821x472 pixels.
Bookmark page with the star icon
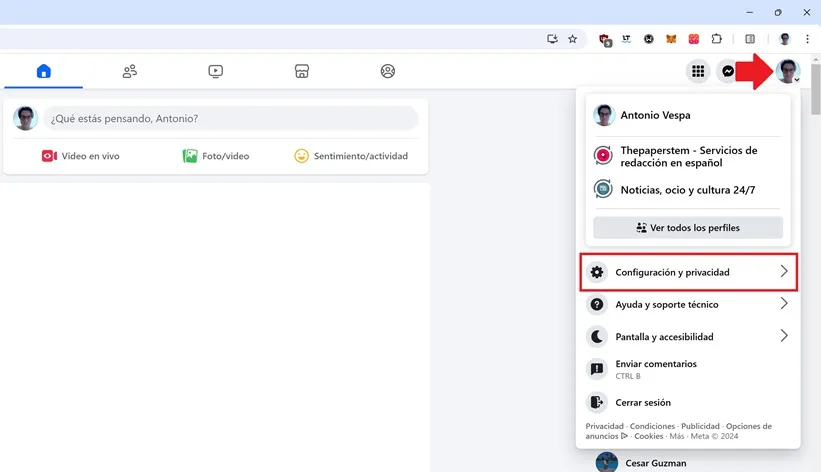pos(573,39)
